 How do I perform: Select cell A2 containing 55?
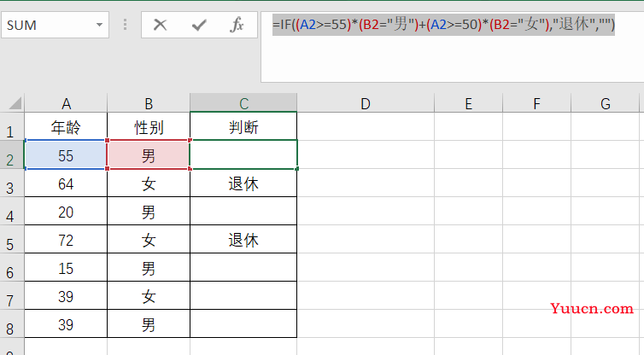click(x=66, y=154)
